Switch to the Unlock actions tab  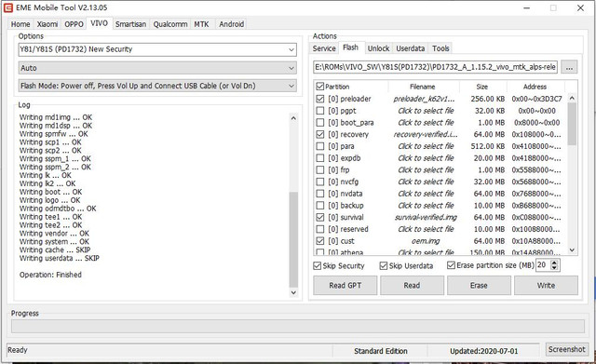(378, 48)
